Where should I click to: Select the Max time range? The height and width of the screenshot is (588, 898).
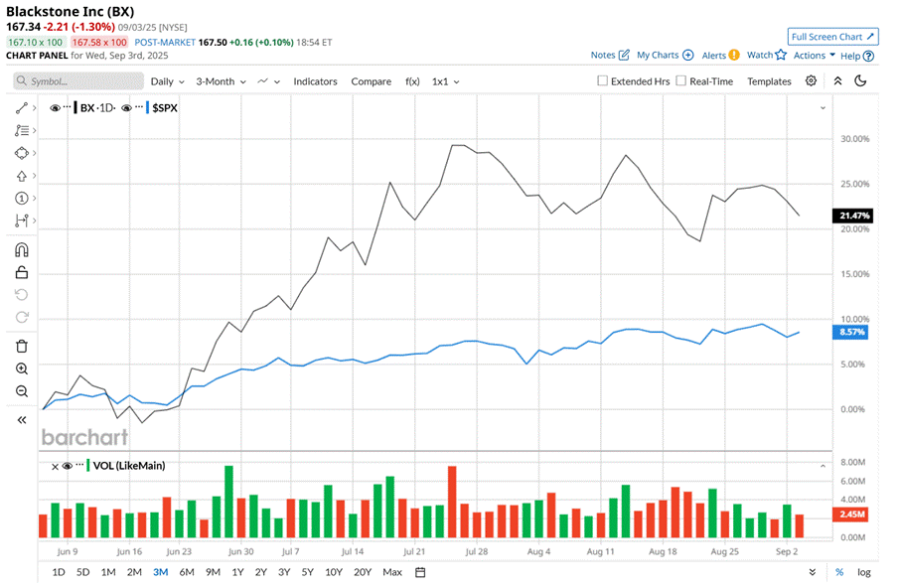(392, 572)
